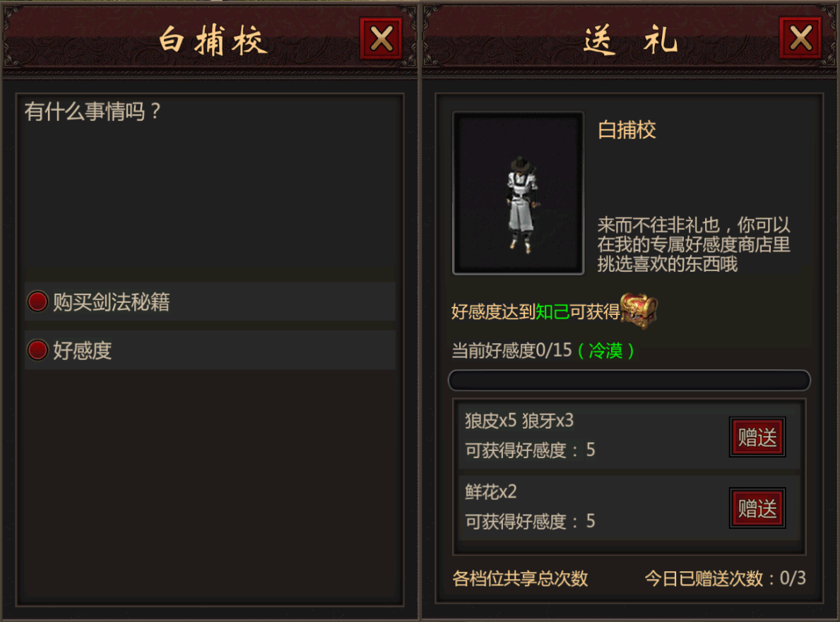Click the 各档位共享总次数 label

[x=520, y=578]
